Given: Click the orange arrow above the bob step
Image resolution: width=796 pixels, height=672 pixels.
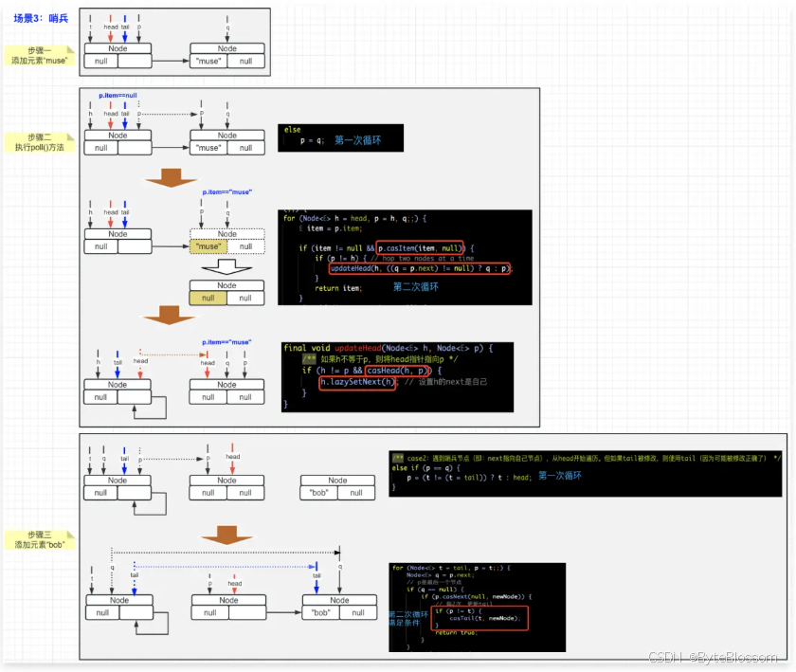Looking at the screenshot, I should tap(226, 536).
